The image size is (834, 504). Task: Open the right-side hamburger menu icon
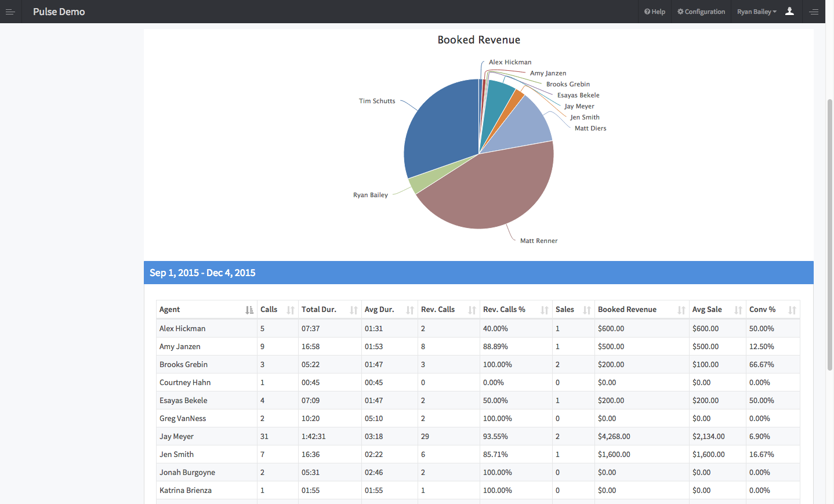[814, 12]
